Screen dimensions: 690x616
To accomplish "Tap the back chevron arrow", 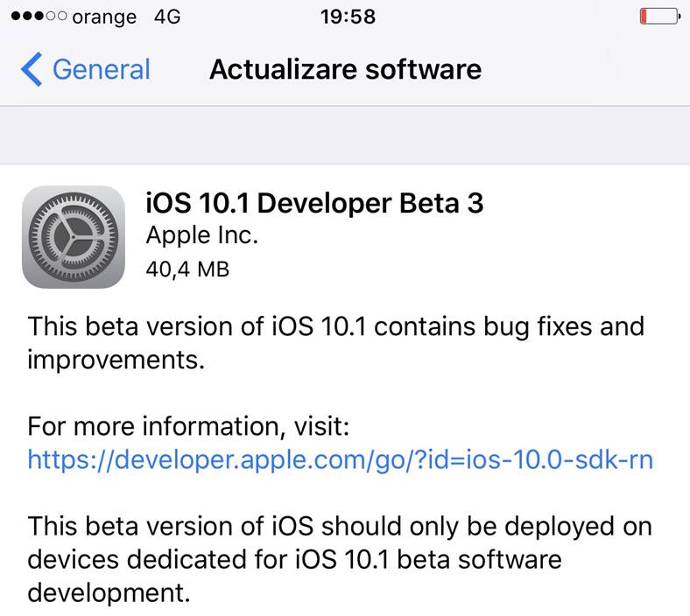I will point(31,69).
